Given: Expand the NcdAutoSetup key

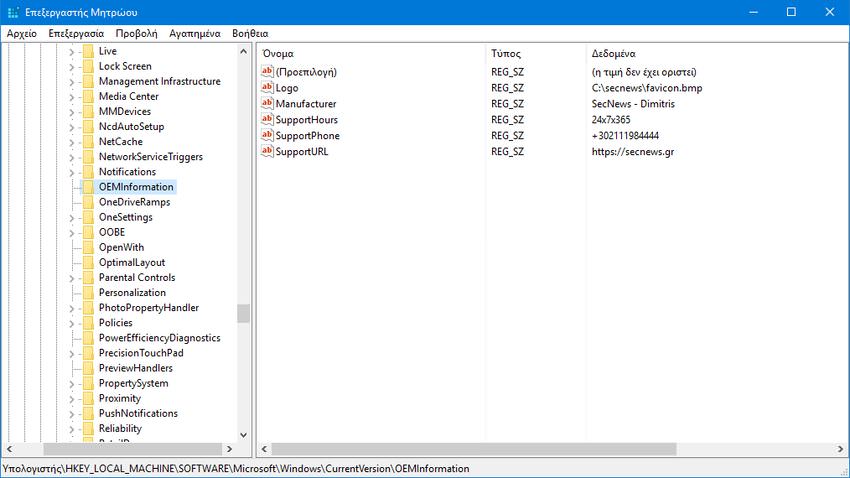Looking at the screenshot, I should point(72,127).
